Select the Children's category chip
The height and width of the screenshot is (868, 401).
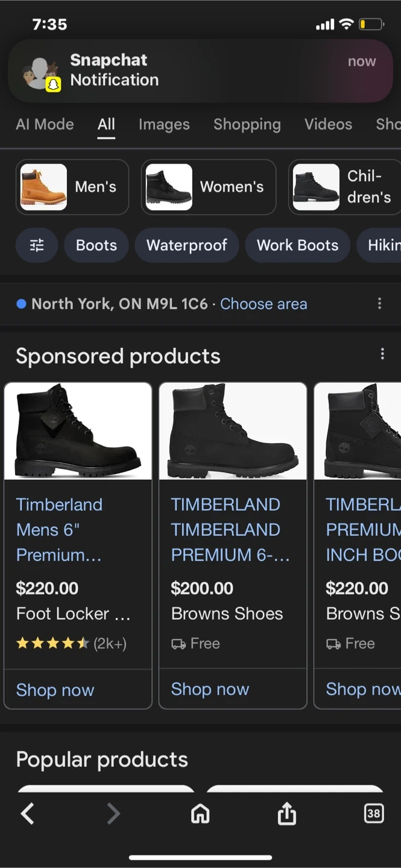[344, 187]
